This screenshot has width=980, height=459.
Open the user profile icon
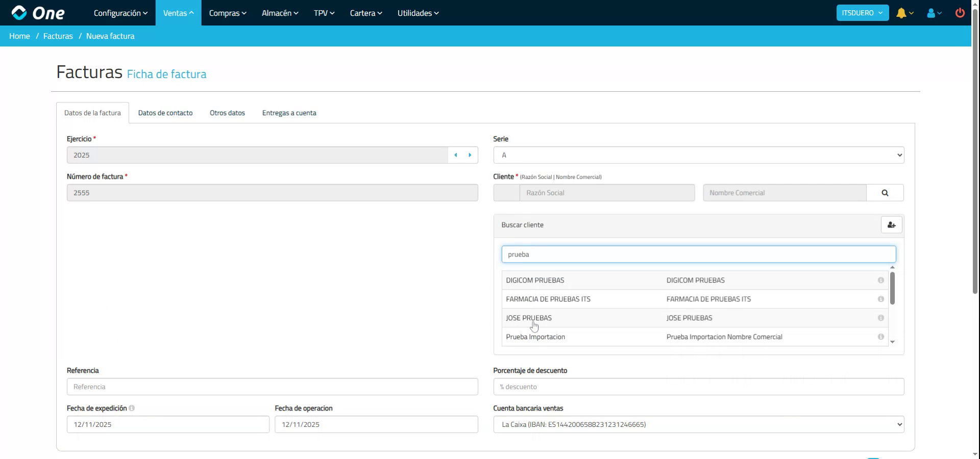pos(932,13)
